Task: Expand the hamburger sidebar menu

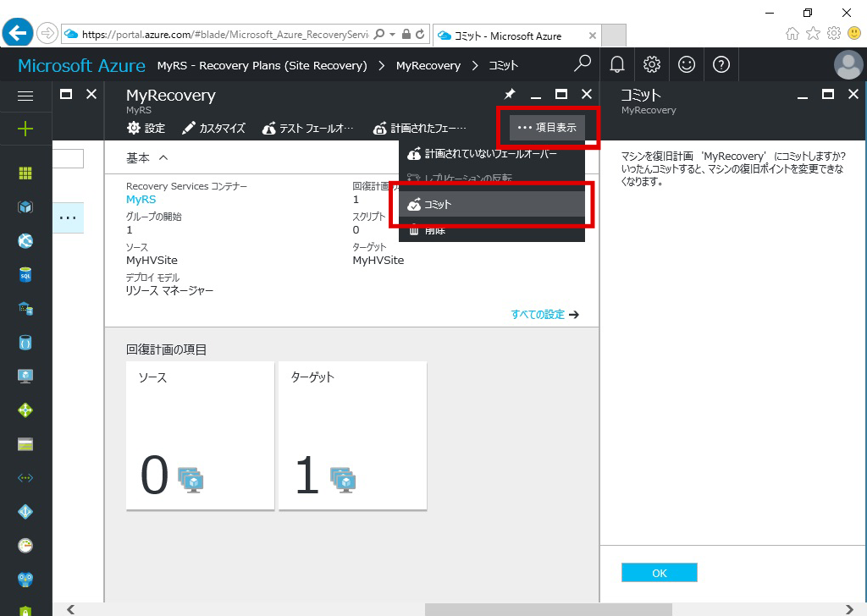Action: (25, 96)
